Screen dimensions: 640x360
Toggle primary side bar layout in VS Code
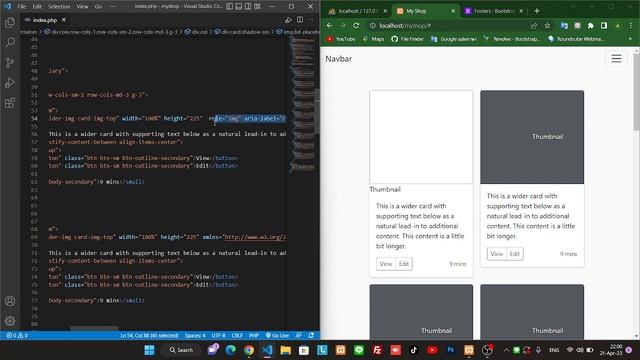[x=230, y=7]
